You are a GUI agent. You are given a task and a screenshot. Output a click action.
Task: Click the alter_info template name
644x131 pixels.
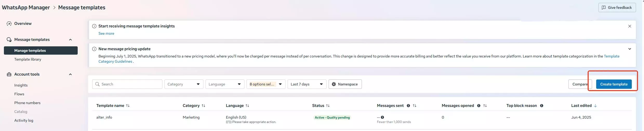(104, 117)
